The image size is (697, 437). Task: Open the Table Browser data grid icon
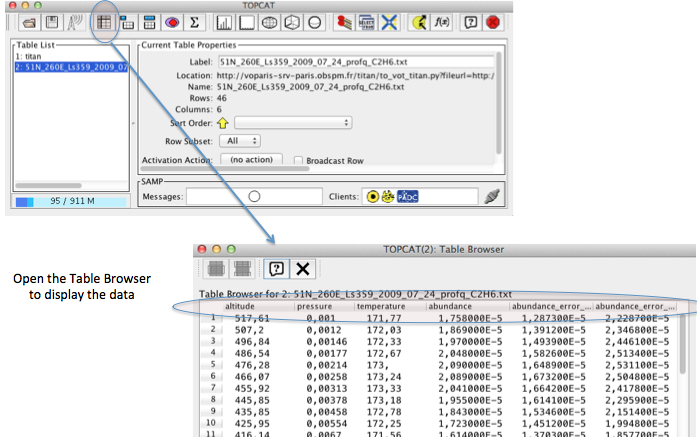(x=104, y=23)
